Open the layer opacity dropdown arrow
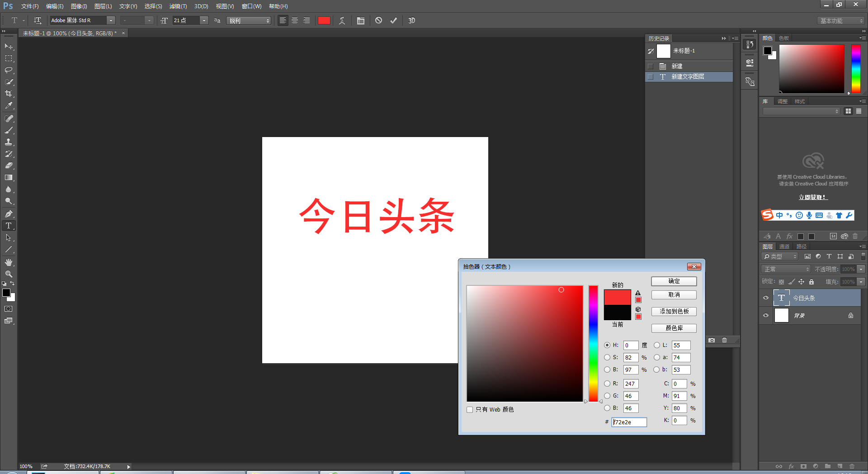Viewport: 868px width, 474px height. click(x=861, y=269)
